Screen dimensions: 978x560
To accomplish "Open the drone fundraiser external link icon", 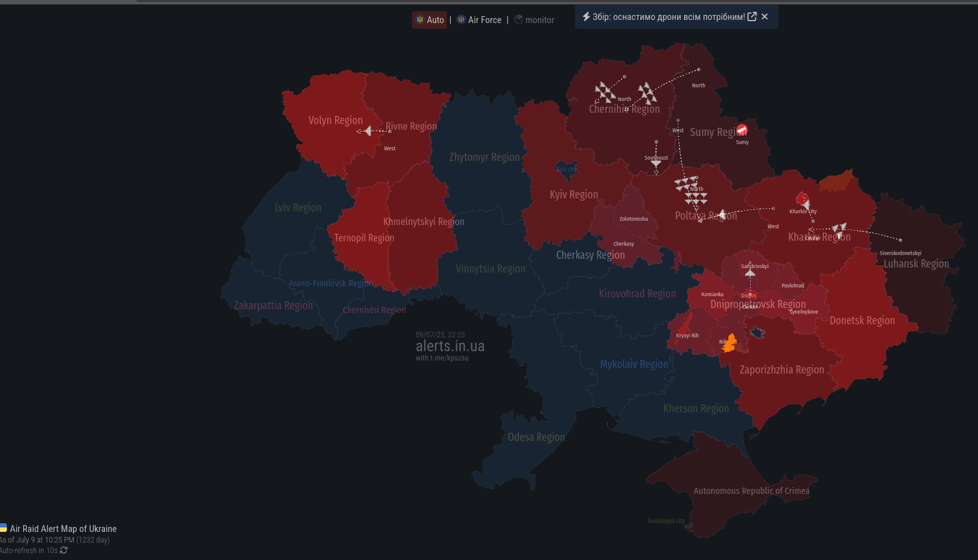I will [752, 17].
